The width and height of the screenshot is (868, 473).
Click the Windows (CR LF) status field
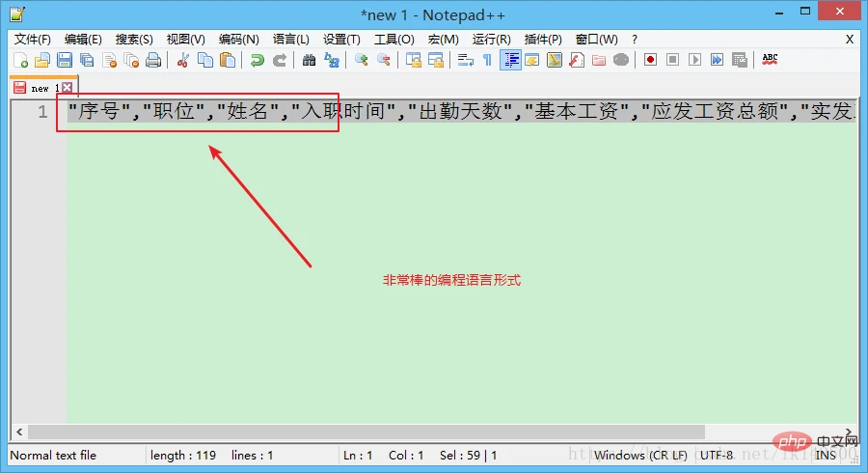click(x=640, y=456)
